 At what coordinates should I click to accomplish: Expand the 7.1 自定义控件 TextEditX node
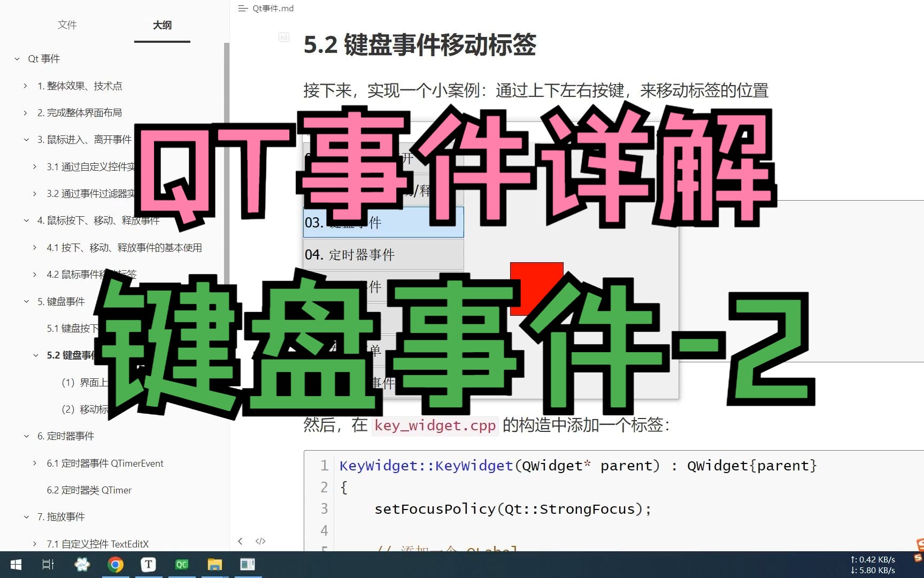click(x=35, y=544)
